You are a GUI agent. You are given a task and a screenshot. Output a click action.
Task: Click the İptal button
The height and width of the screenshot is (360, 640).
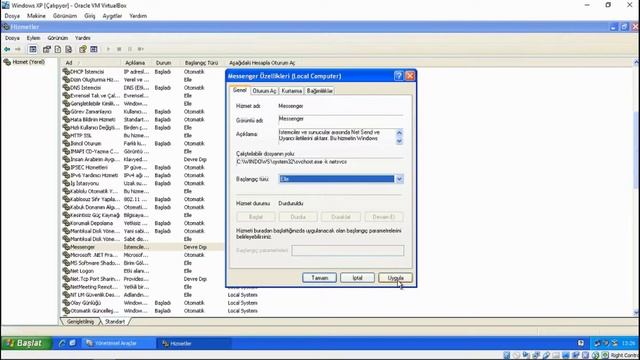[358, 278]
